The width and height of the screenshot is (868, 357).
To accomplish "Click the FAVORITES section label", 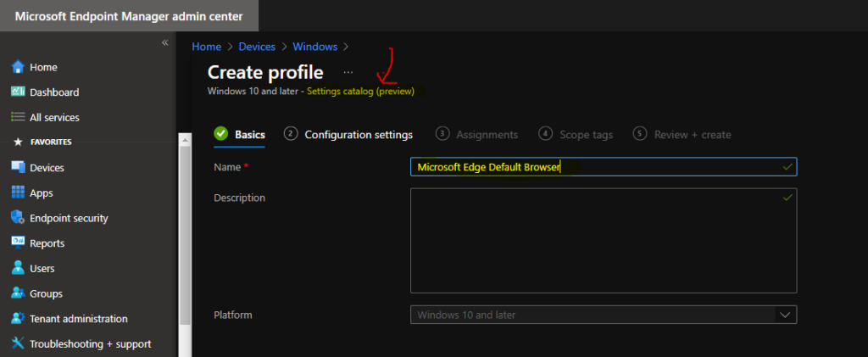I will point(51,142).
